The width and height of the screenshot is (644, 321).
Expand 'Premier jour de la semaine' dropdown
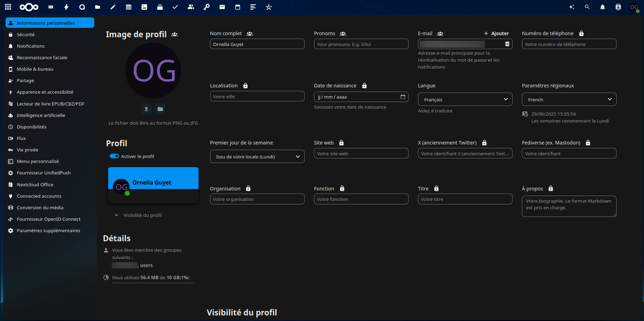click(257, 157)
